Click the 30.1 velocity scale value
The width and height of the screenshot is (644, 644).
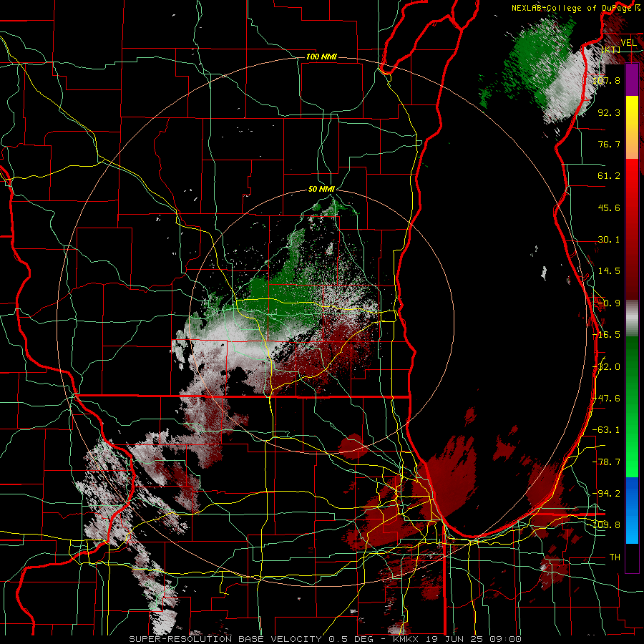pyautogui.click(x=609, y=240)
